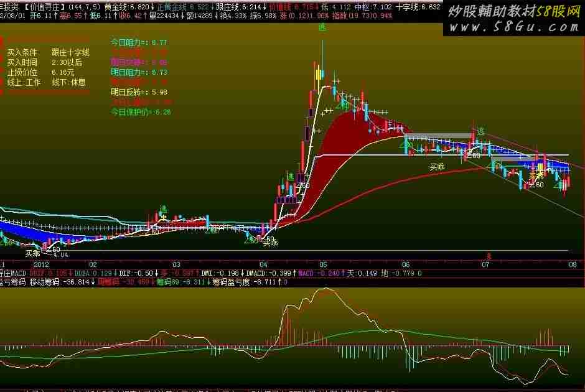
Task: Click the 今日保护价 value label
Action: pyautogui.click(x=141, y=112)
